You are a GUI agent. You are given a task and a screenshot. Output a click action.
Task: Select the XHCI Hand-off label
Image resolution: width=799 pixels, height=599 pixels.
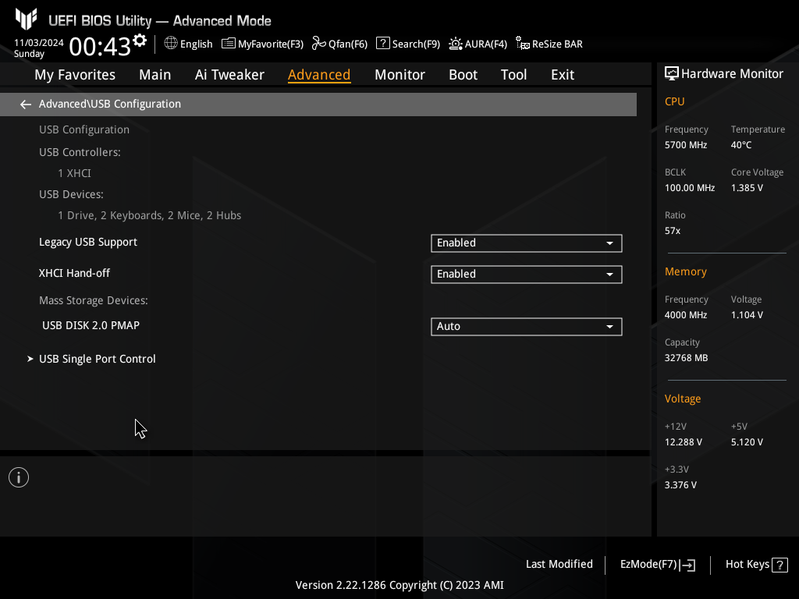tap(74, 273)
